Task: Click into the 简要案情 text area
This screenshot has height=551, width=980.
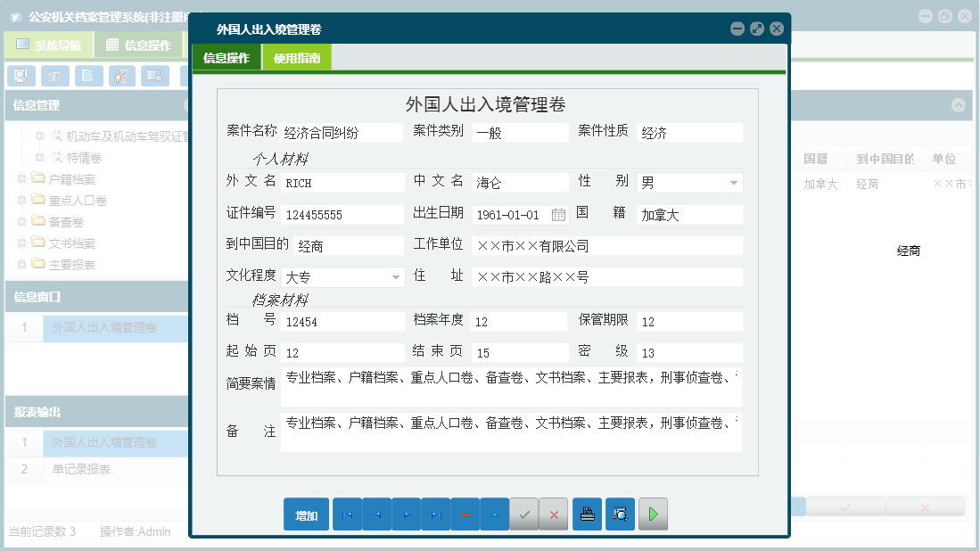Action: [511, 387]
